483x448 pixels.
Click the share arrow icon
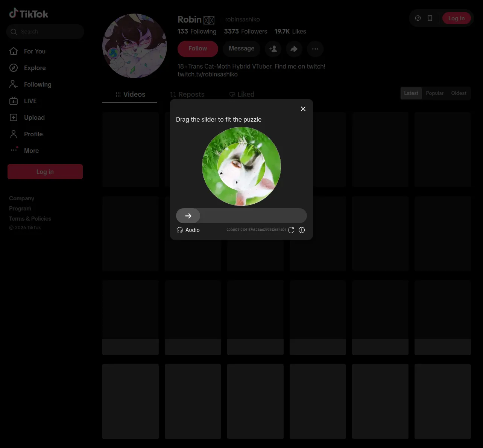(294, 49)
